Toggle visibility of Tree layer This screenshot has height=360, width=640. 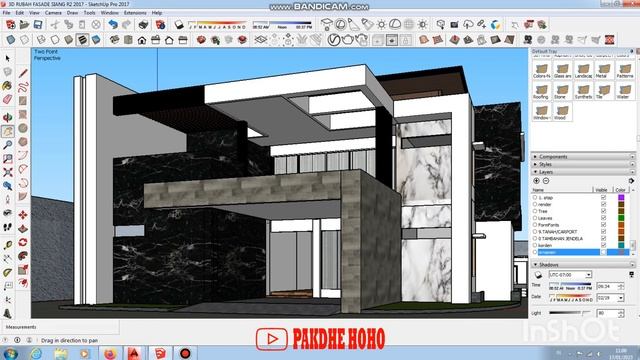603,211
